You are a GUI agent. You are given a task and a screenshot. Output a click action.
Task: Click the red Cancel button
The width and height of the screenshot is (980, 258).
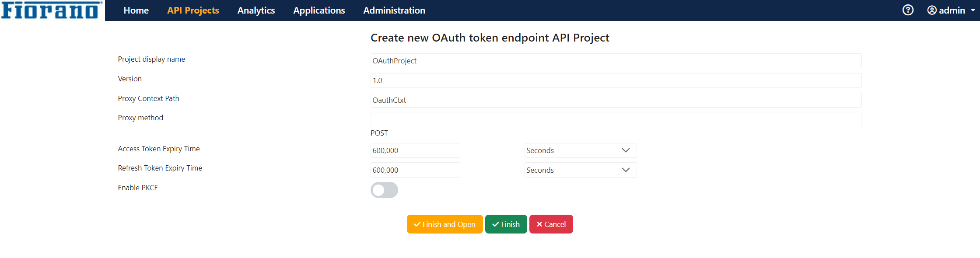point(551,224)
